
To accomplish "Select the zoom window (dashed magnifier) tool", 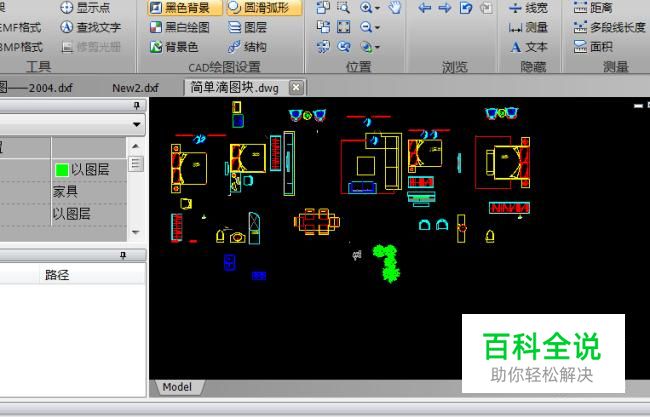I will coord(344,7).
